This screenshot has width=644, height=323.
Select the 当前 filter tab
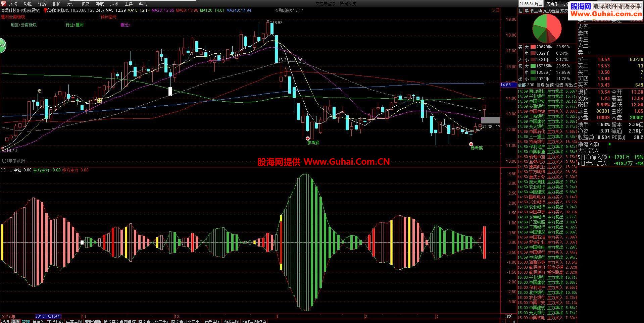[x=550, y=85]
